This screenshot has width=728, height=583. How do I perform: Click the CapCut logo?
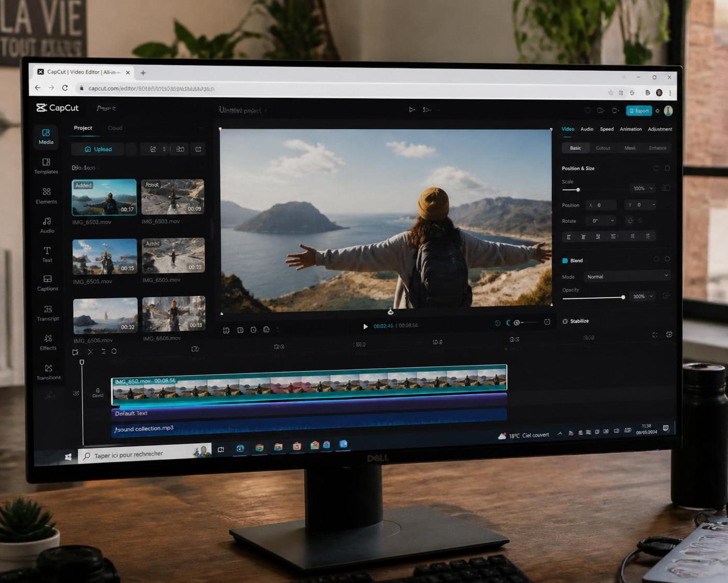click(58, 108)
